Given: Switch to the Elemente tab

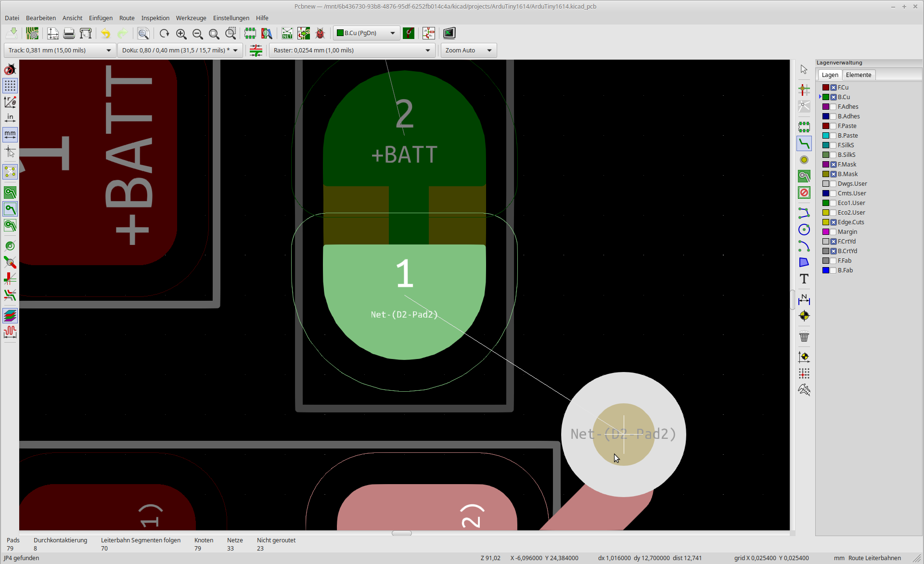Looking at the screenshot, I should point(859,75).
